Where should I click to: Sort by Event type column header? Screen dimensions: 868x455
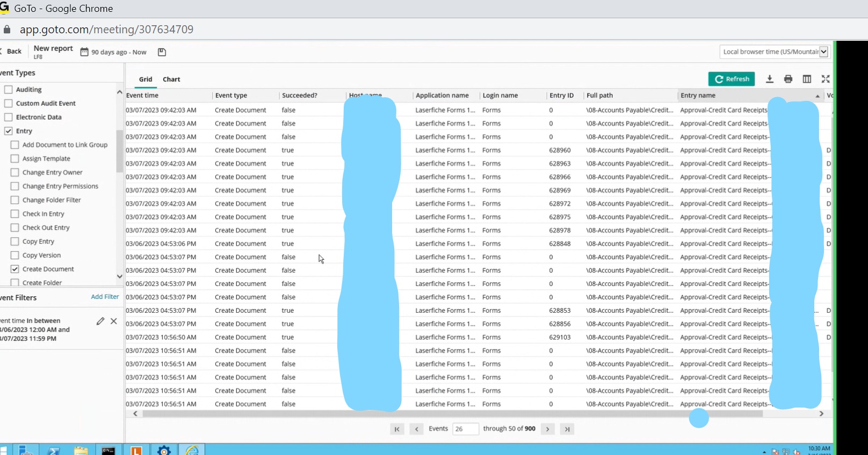[231, 96]
